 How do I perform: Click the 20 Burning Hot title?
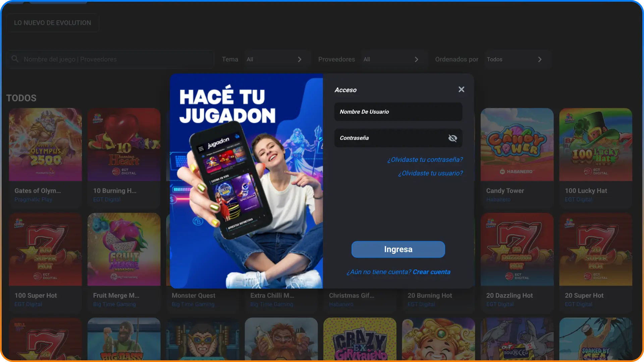[x=430, y=296]
